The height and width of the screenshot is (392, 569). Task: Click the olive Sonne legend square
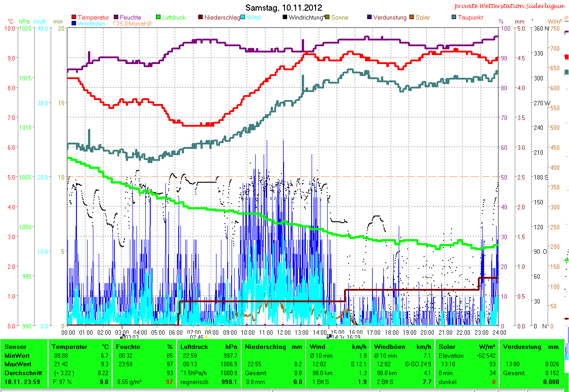(x=328, y=18)
